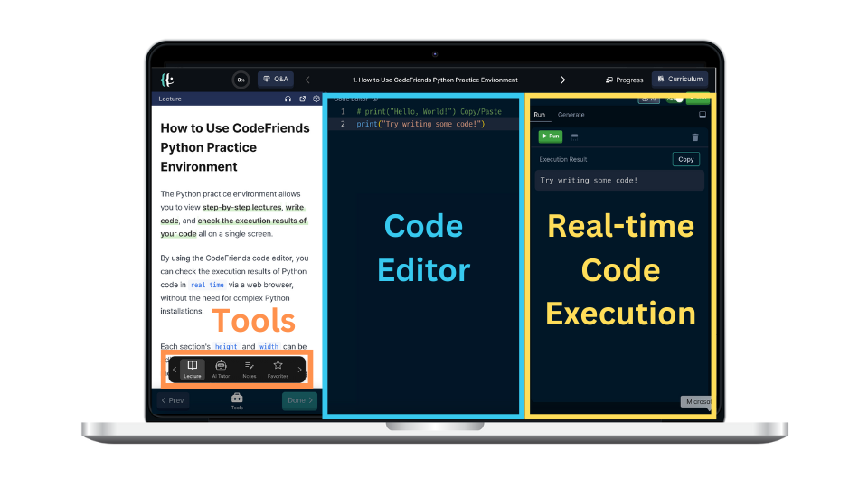
Task: Open the Progress view
Action: pyautogui.click(x=625, y=80)
